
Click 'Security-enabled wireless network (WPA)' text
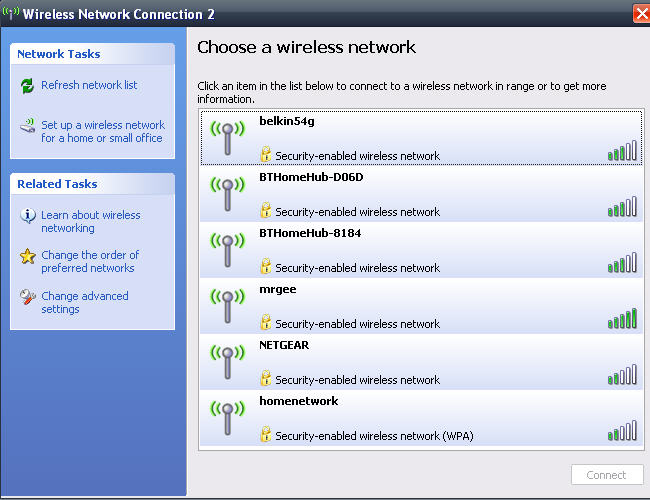pos(374,436)
